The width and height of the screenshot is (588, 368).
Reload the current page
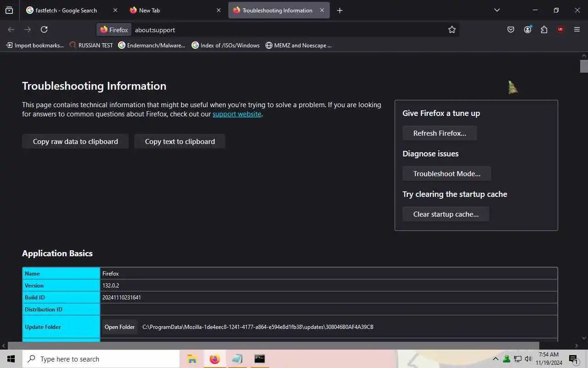click(x=44, y=29)
